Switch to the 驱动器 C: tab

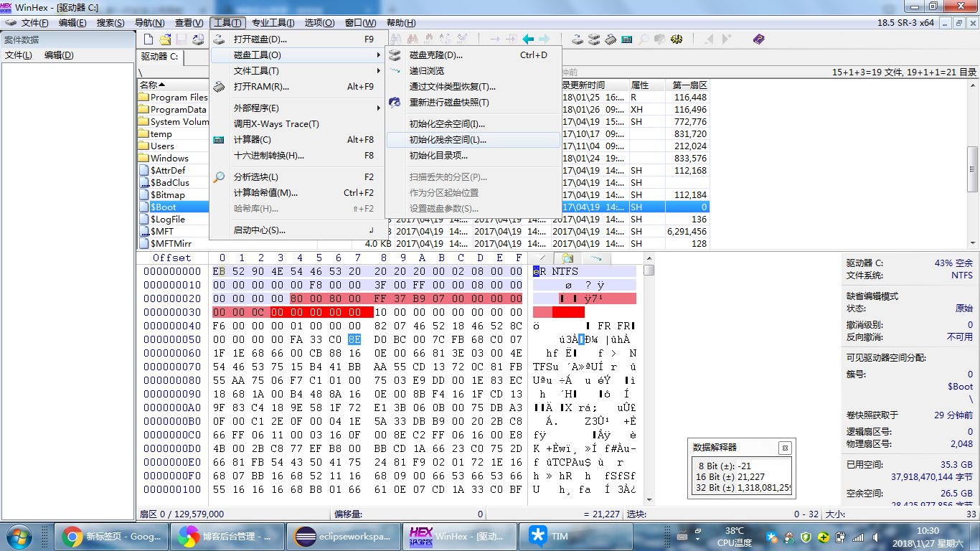[160, 57]
